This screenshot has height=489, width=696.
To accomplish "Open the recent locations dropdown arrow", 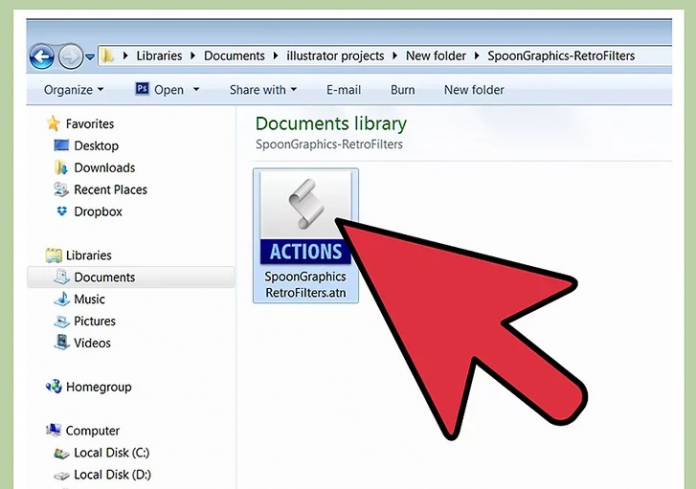I will click(90, 57).
